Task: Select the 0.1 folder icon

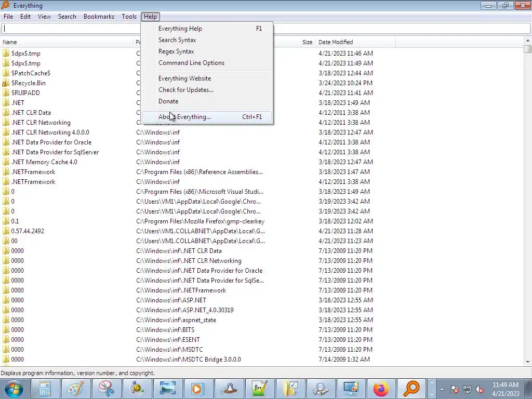Action: pos(6,221)
